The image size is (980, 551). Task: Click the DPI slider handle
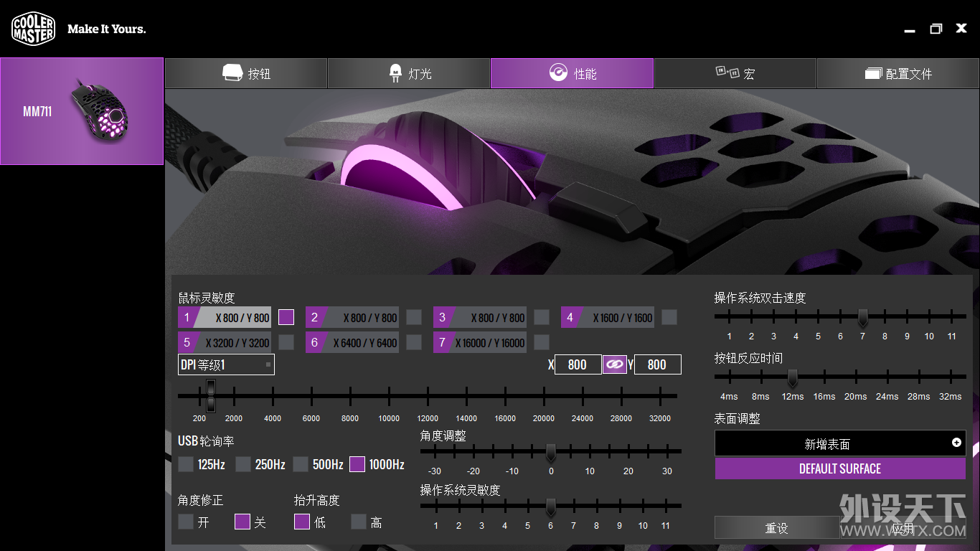(211, 395)
